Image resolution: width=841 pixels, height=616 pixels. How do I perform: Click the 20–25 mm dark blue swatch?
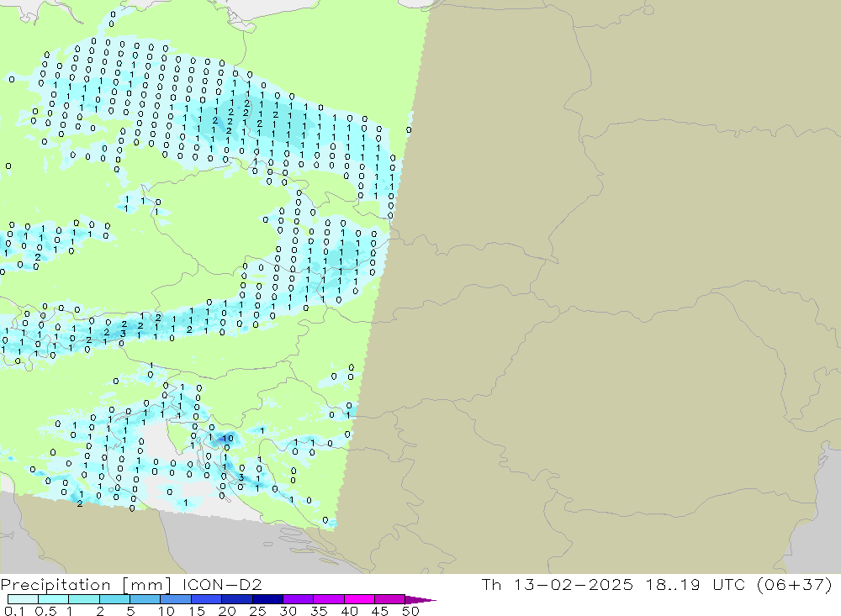pyautogui.click(x=237, y=599)
